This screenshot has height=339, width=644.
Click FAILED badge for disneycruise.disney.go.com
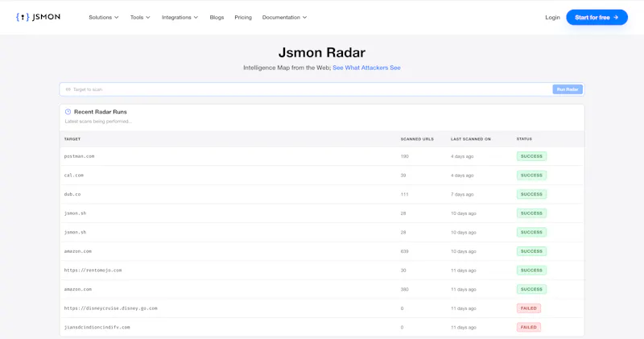click(529, 308)
